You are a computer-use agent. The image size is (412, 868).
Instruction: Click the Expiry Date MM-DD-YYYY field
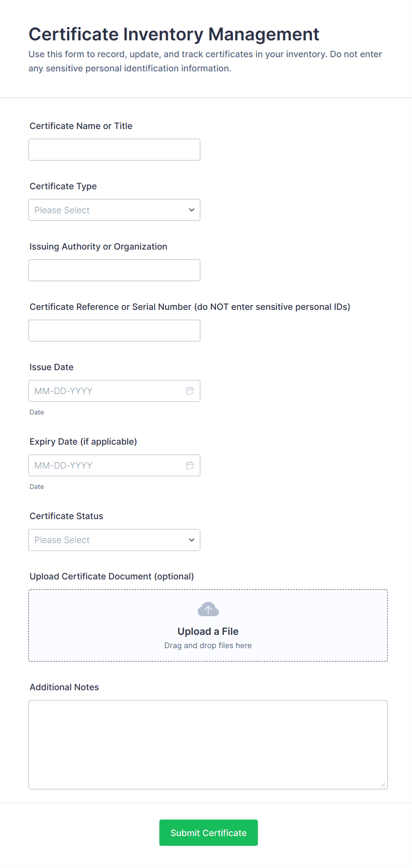(x=102, y=465)
